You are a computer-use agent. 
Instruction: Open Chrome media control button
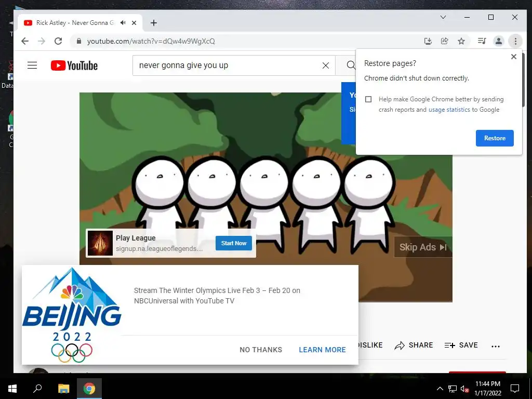coord(482,41)
